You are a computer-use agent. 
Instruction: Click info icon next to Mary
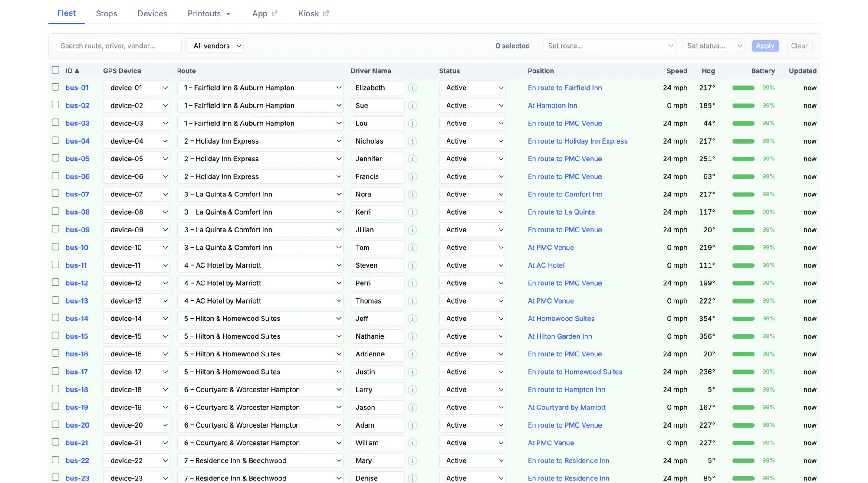point(412,461)
